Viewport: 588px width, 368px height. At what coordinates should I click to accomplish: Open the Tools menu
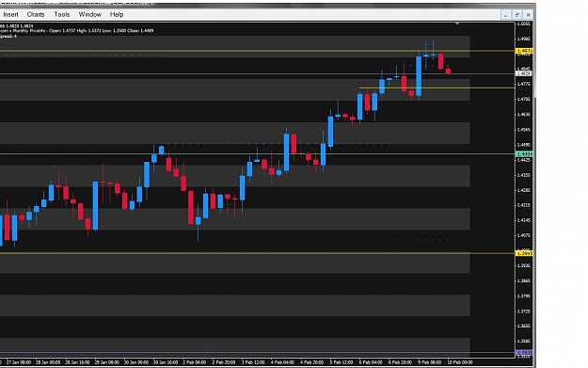pyautogui.click(x=62, y=14)
